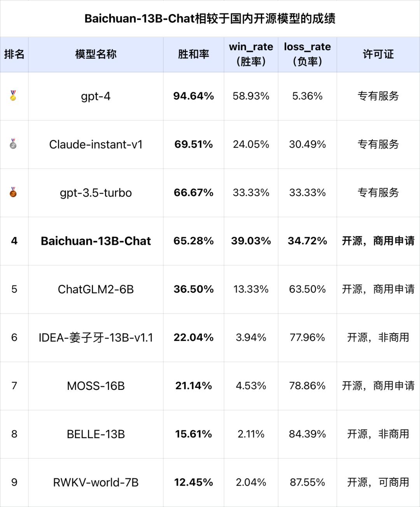Image resolution: width=420 pixels, height=507 pixels.
Task: Click the silver medal icon beside Claude-instant-v1
Action: pyautogui.click(x=14, y=144)
